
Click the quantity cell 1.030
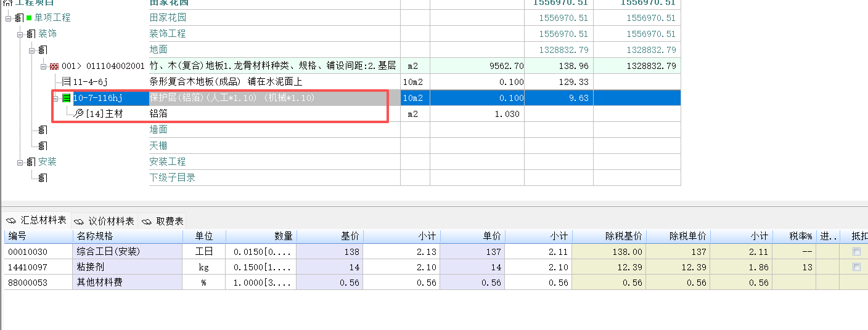[477, 114]
